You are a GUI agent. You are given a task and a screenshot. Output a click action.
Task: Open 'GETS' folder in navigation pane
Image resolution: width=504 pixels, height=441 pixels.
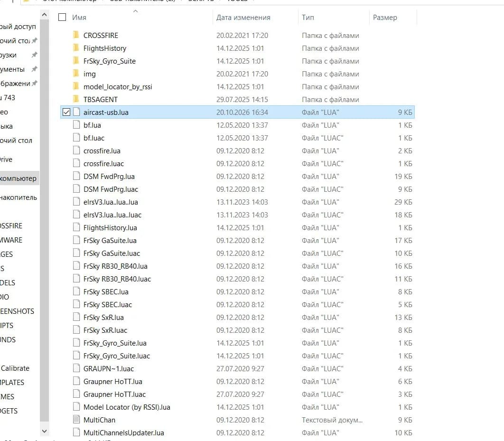click(9, 411)
